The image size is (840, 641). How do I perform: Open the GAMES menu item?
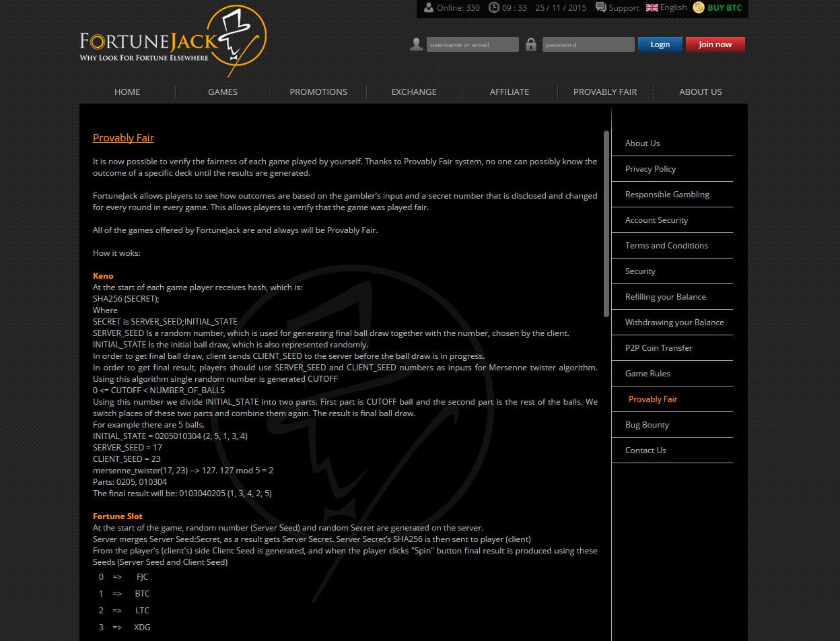coord(223,92)
